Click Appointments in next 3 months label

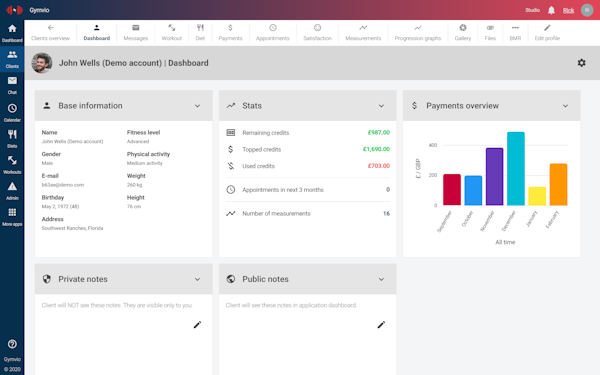point(283,190)
